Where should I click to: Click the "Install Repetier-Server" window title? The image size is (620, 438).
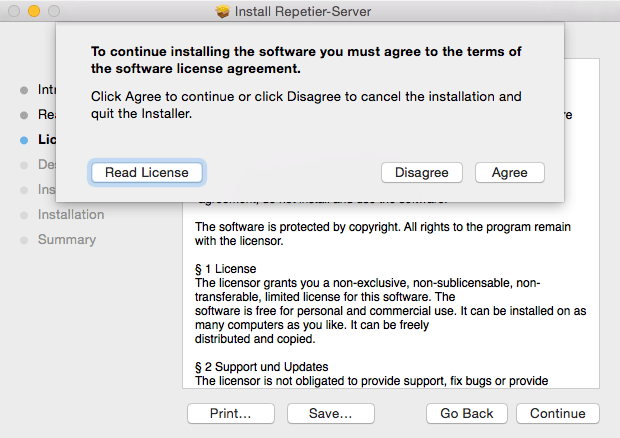point(310,12)
